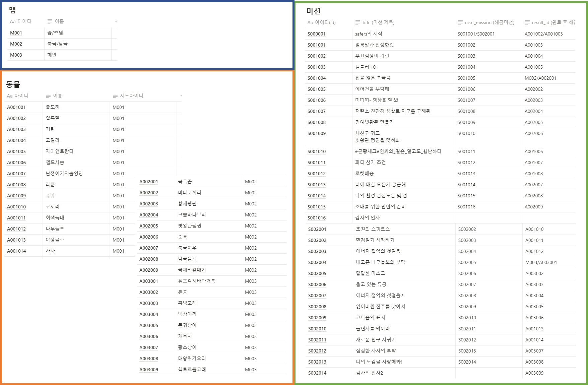Viewport: 588px width, 385px height.
Task: Open the A003001 animal record
Action: click(149, 281)
